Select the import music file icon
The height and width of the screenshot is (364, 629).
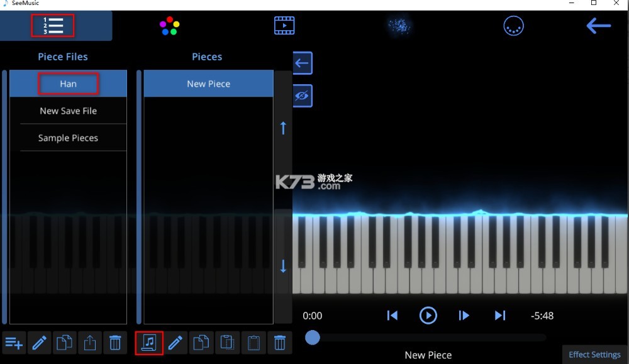point(149,343)
